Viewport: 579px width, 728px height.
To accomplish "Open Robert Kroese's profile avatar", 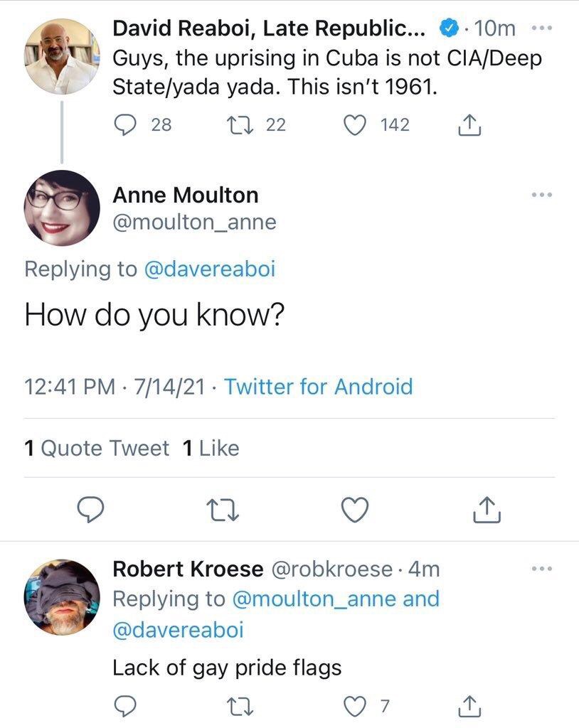I will [62, 596].
